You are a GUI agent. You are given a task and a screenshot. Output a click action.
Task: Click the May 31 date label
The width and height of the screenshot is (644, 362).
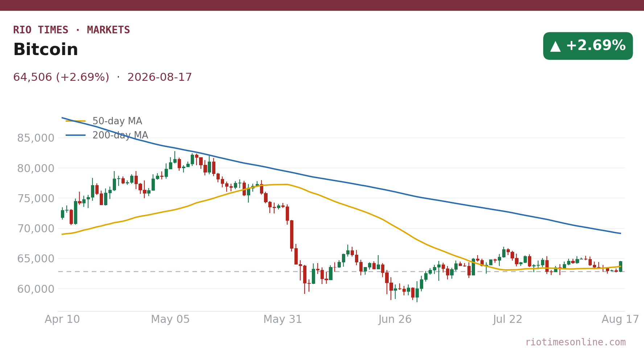click(x=283, y=320)
